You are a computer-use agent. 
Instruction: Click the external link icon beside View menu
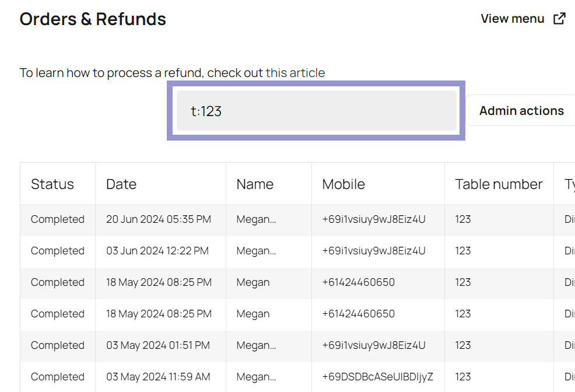point(559,19)
